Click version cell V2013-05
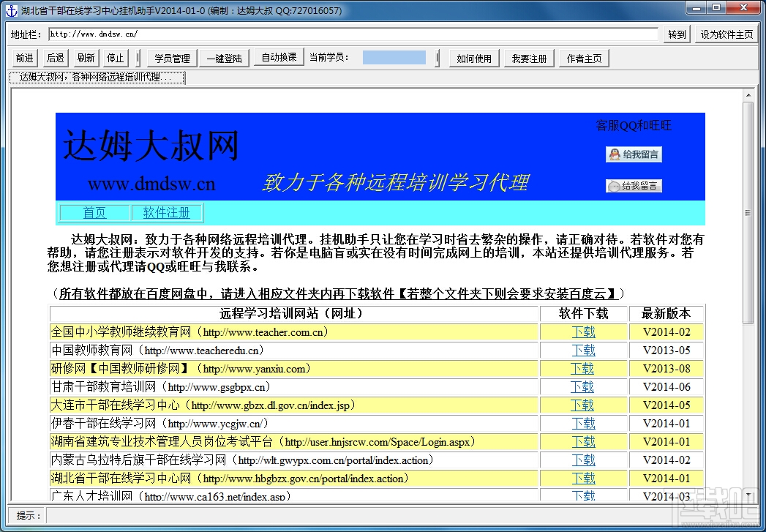 [x=667, y=351]
